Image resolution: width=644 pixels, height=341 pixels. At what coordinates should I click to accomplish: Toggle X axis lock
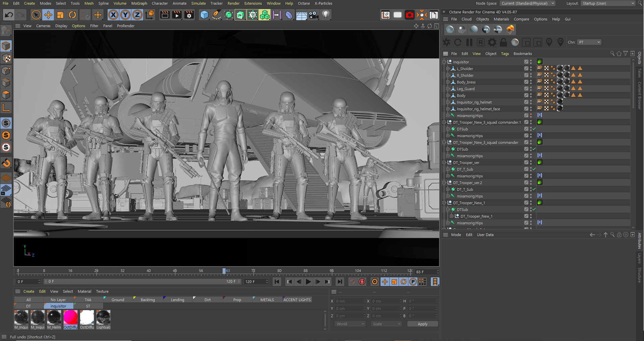point(113,15)
